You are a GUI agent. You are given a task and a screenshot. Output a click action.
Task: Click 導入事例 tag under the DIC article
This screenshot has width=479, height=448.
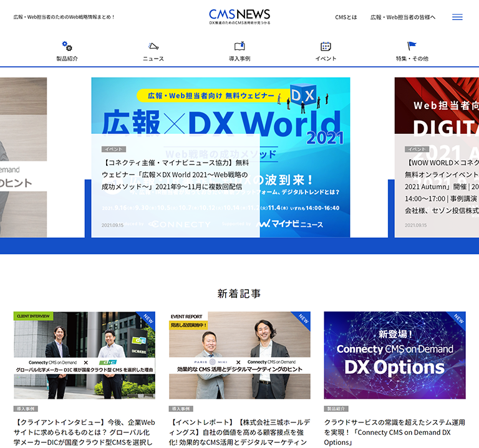[x=26, y=409]
